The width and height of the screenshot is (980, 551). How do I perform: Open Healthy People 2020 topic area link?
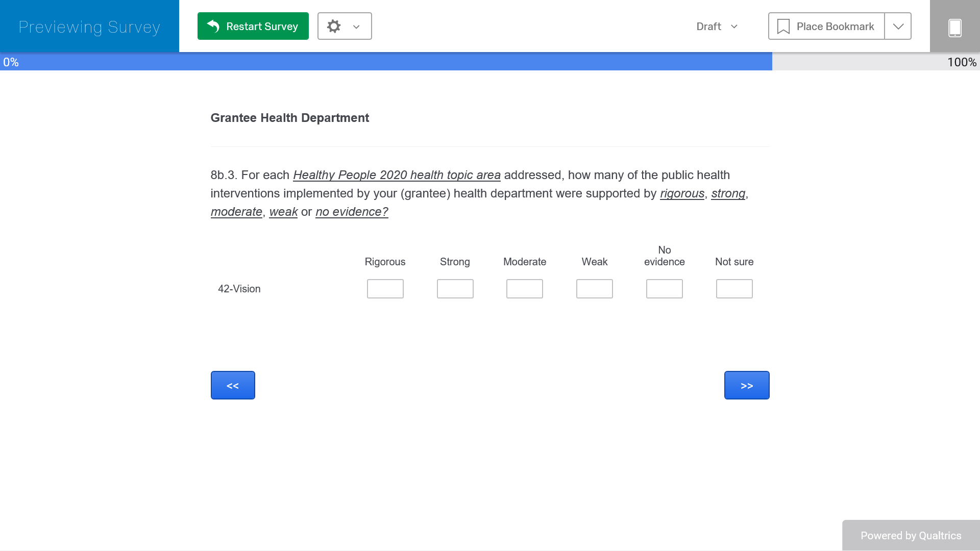click(396, 175)
